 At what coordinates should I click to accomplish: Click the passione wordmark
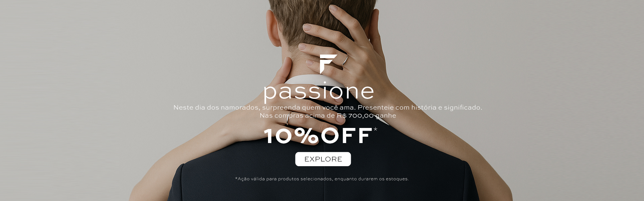pos(319,92)
